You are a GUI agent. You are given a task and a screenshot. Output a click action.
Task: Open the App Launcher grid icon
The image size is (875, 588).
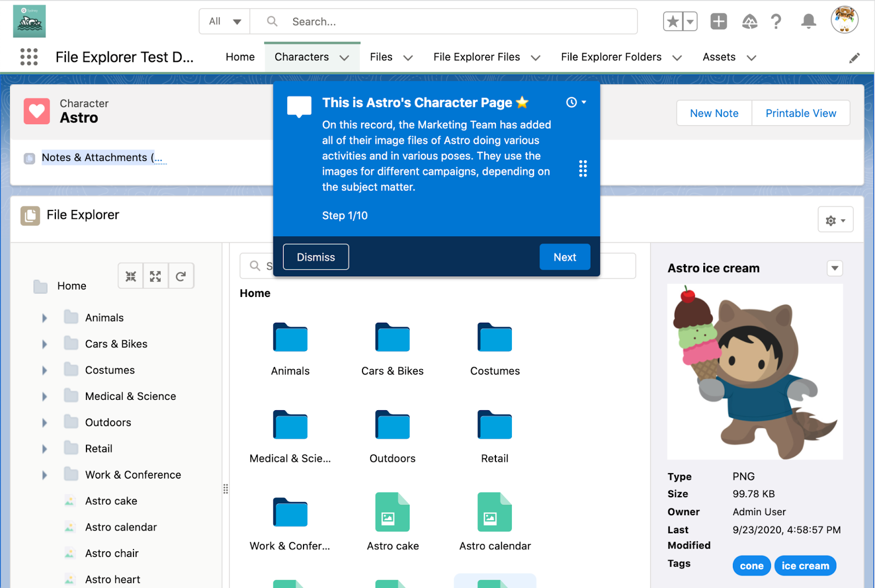pyautogui.click(x=29, y=57)
